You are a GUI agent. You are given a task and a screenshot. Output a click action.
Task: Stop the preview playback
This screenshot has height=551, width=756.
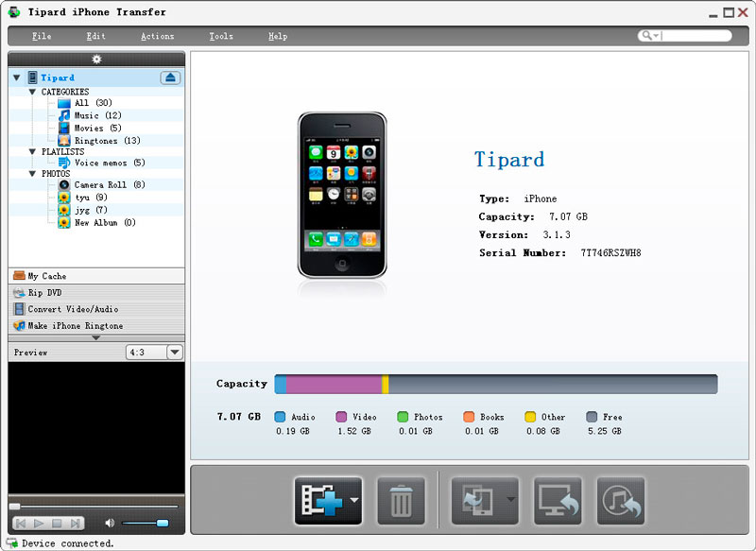tap(57, 523)
